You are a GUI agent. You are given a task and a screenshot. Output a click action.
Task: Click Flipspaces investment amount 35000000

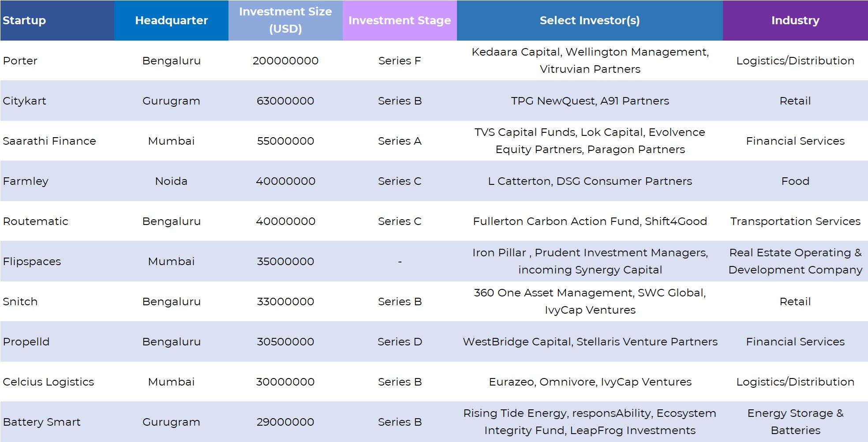[285, 261]
